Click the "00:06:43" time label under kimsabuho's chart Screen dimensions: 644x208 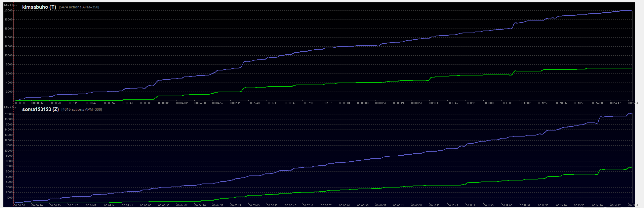(x=290, y=103)
